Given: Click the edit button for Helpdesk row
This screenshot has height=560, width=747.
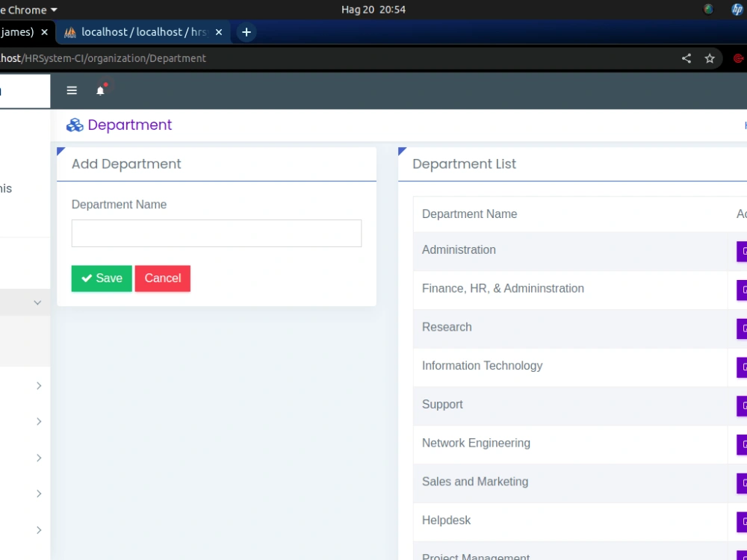Looking at the screenshot, I should coord(743,521).
